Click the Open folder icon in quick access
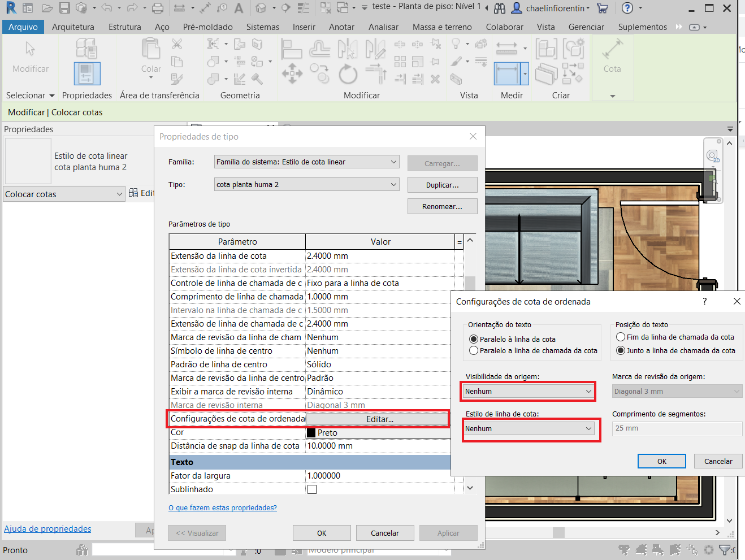Viewport: 745px width, 560px height. pos(47,8)
